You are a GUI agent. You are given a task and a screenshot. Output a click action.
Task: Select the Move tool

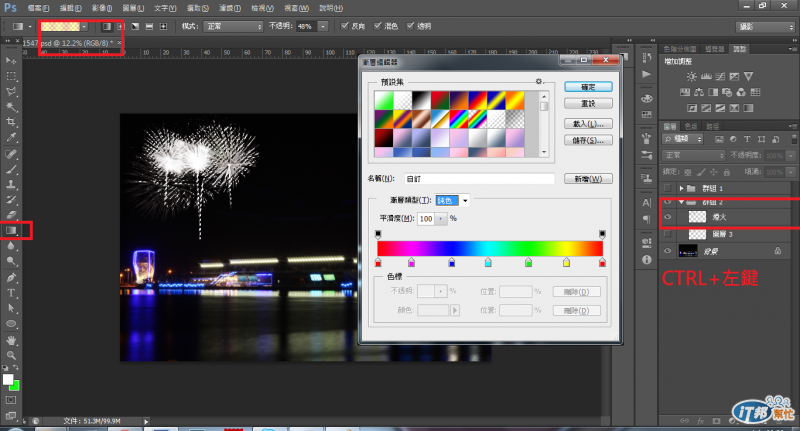[x=11, y=61]
